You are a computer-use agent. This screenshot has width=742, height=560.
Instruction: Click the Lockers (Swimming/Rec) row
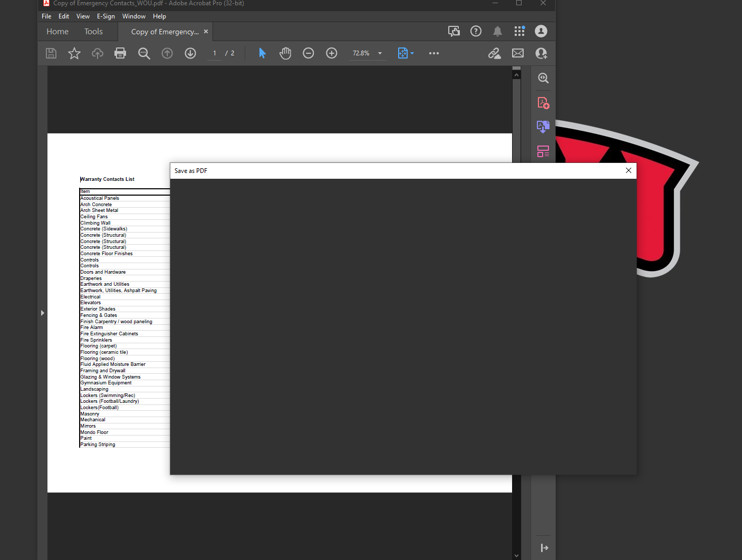[124, 395]
